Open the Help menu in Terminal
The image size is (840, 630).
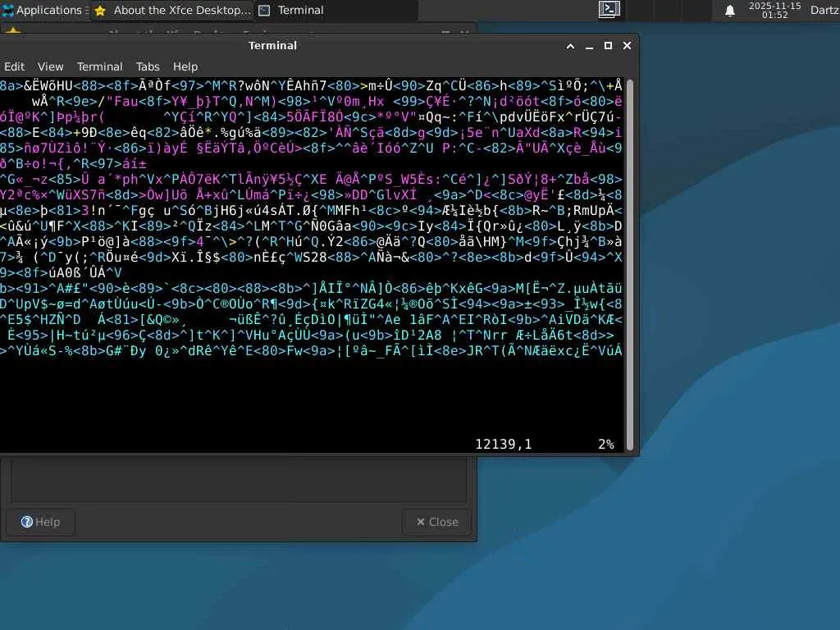[185, 66]
